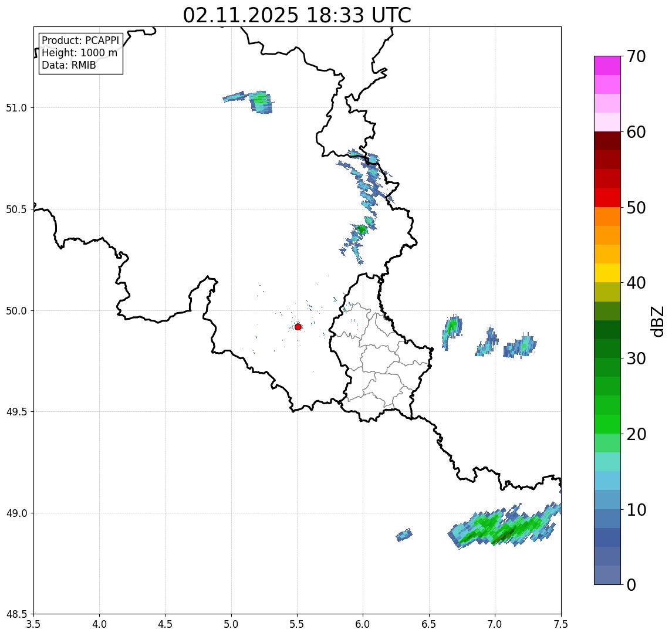
Task: Select the colorbar tick label 20
Action: (x=636, y=434)
